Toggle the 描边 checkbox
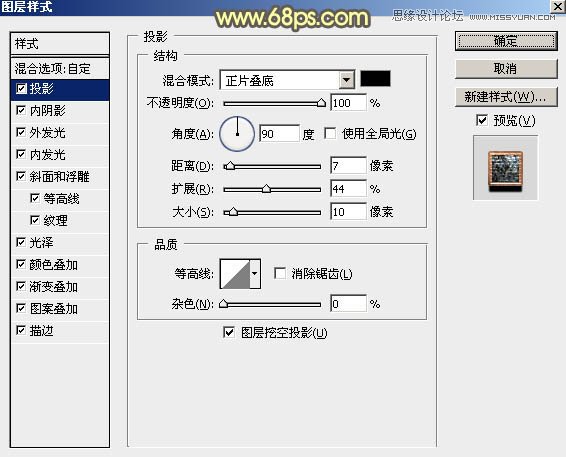The width and height of the screenshot is (566, 457). (x=21, y=331)
